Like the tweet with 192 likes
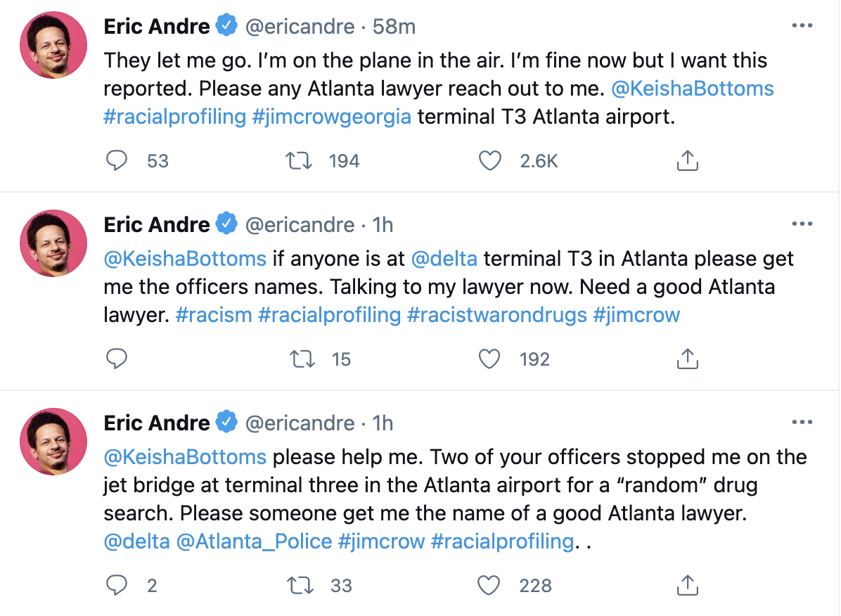The image size is (841, 616). [489, 359]
